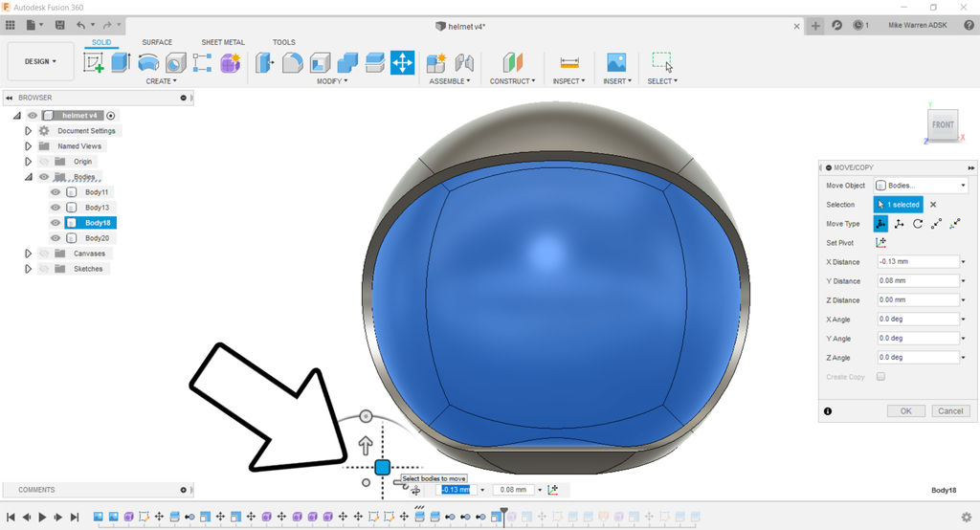Choose Point to Point move type
The width and height of the screenshot is (980, 530).
pos(936,224)
